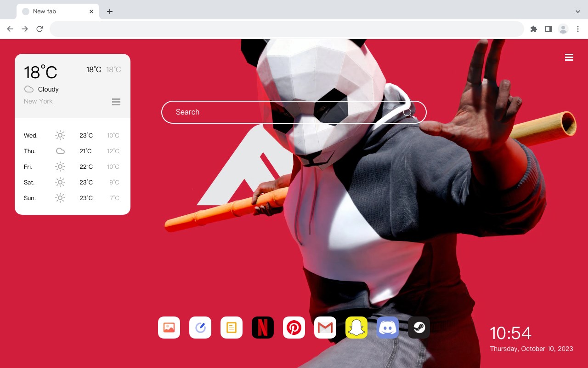Click the magnifier search icon

point(407,112)
